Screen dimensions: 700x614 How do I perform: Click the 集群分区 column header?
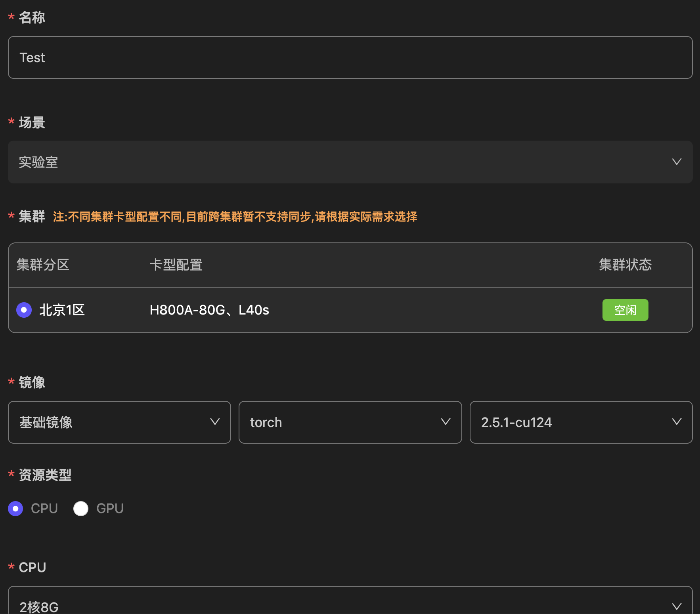tap(43, 265)
